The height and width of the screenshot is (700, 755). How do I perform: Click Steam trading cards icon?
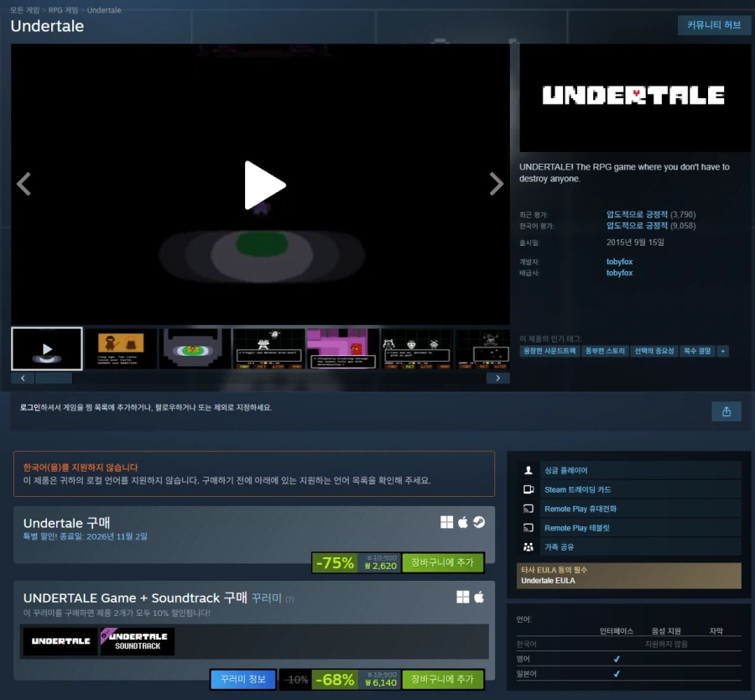pyautogui.click(x=528, y=489)
